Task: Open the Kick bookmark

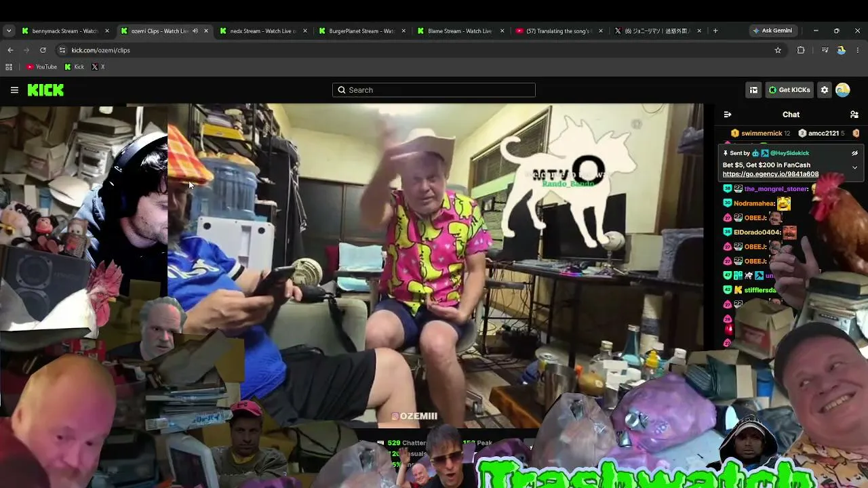Action: tap(74, 67)
